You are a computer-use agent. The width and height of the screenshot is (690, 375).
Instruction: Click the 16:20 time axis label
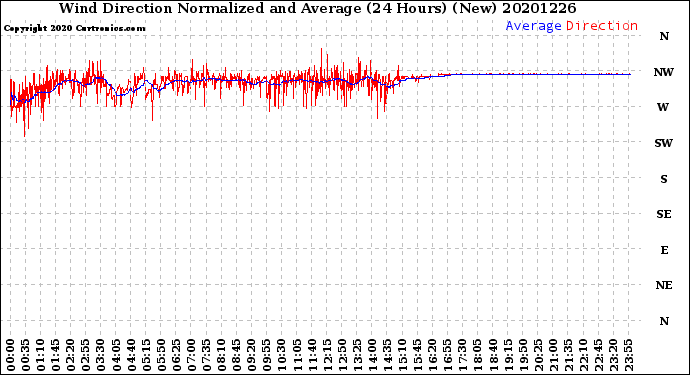(x=432, y=355)
